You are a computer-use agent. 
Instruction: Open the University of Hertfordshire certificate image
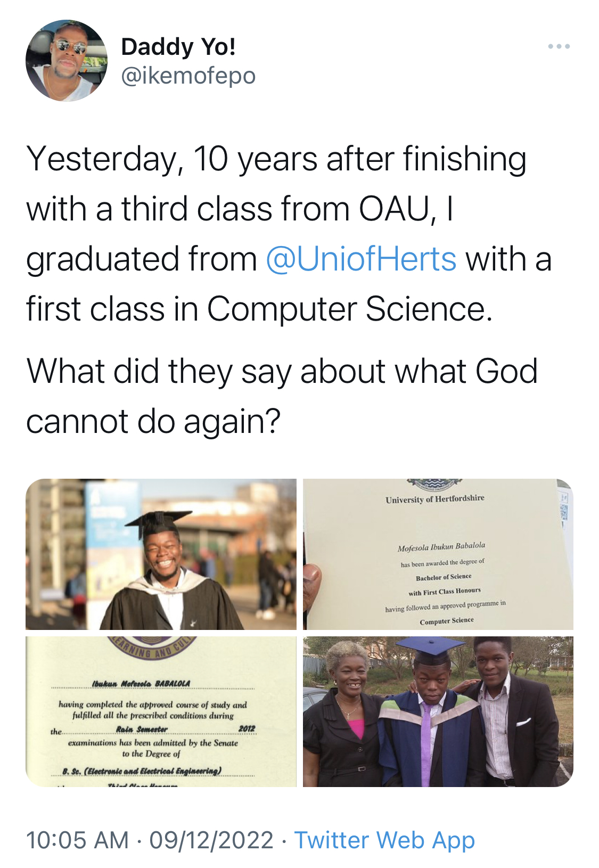[x=438, y=554]
